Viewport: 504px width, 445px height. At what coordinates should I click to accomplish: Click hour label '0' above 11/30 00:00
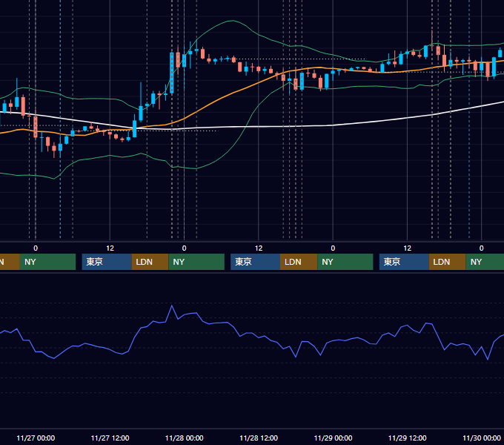click(x=482, y=248)
